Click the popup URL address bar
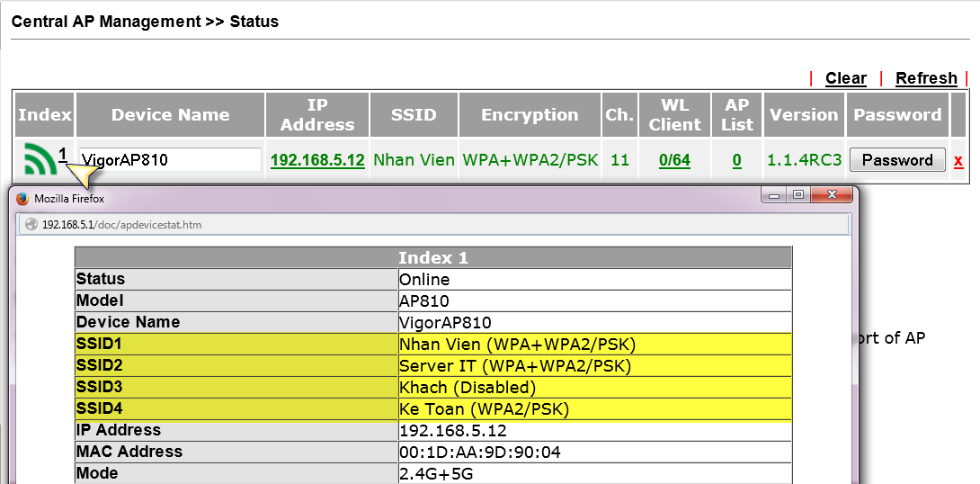Viewport: 980px width, 484px height. click(435, 224)
